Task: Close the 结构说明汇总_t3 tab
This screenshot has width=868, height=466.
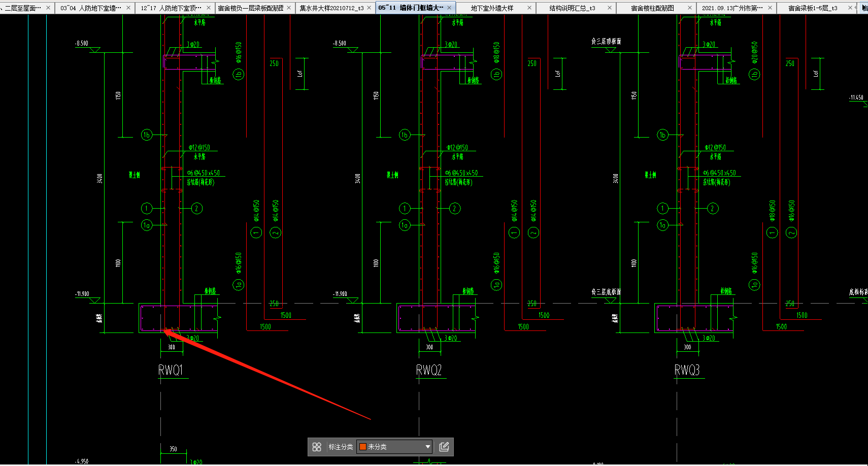Action: point(610,8)
